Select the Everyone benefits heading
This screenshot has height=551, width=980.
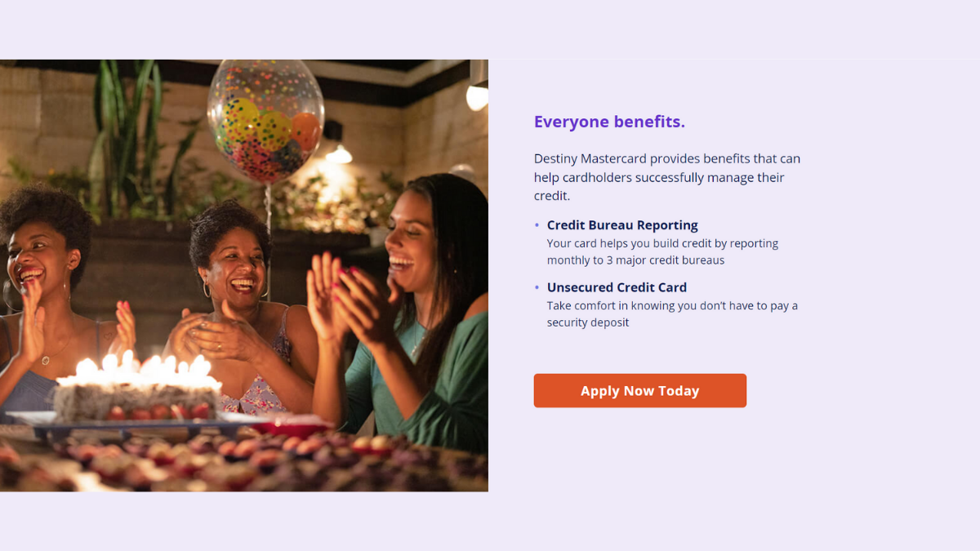pos(609,122)
